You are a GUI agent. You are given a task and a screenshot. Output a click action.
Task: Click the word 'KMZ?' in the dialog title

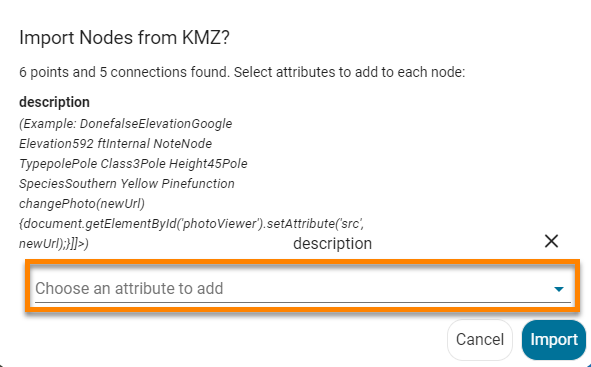tap(206, 38)
